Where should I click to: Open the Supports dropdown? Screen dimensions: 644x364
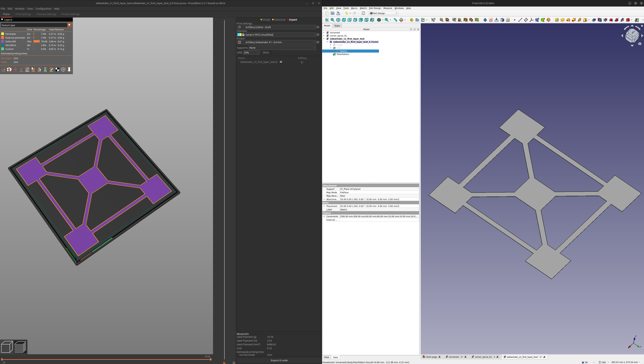click(x=282, y=48)
